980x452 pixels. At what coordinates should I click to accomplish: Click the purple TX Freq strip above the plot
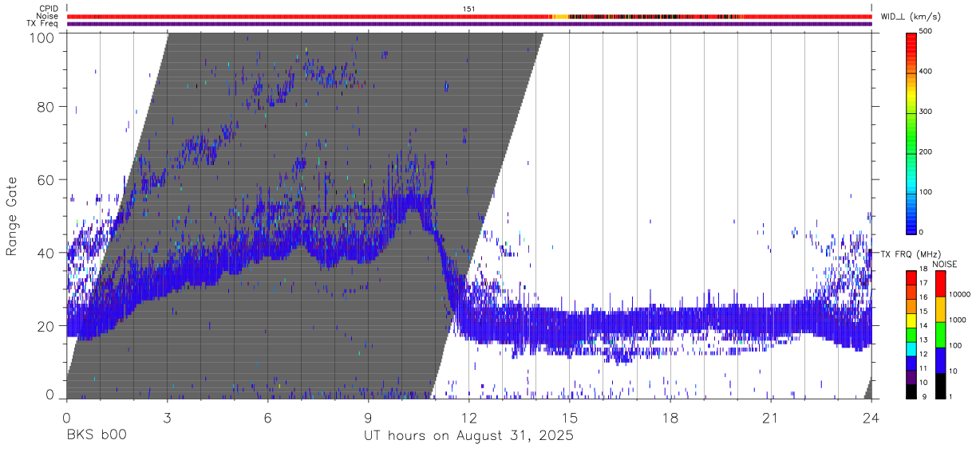tap(469, 24)
